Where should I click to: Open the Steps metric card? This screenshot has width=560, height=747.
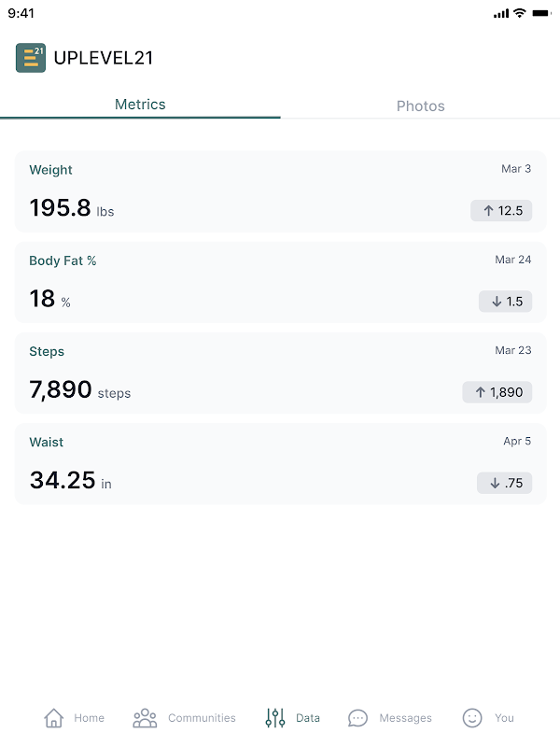coord(280,373)
